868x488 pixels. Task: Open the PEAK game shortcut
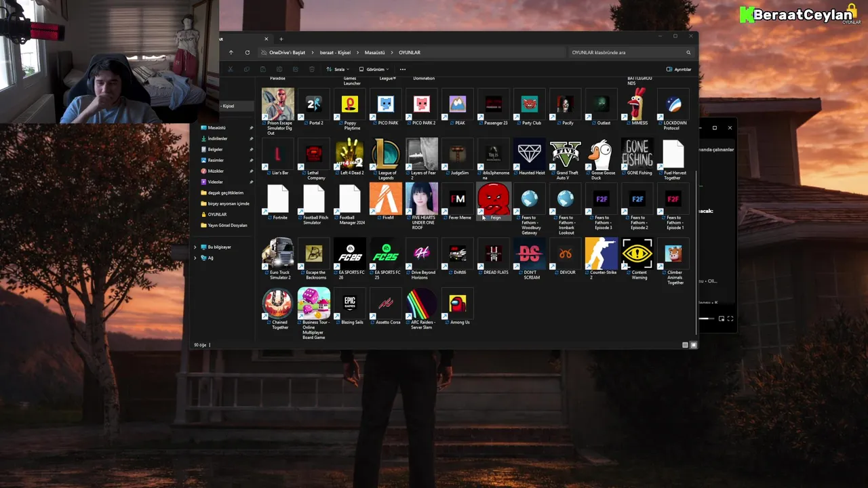(458, 107)
